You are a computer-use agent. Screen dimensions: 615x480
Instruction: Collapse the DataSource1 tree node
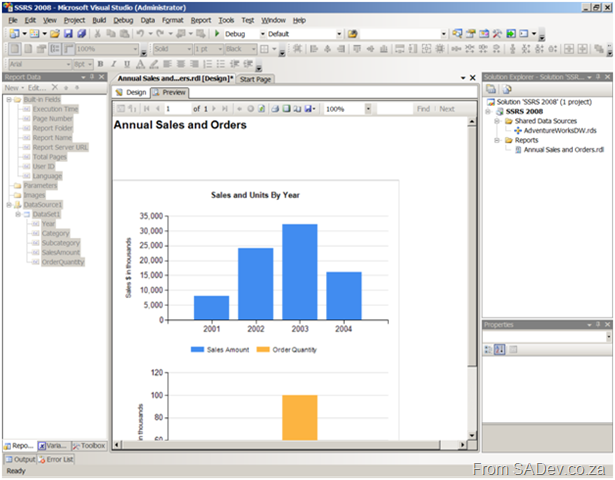click(x=9, y=205)
